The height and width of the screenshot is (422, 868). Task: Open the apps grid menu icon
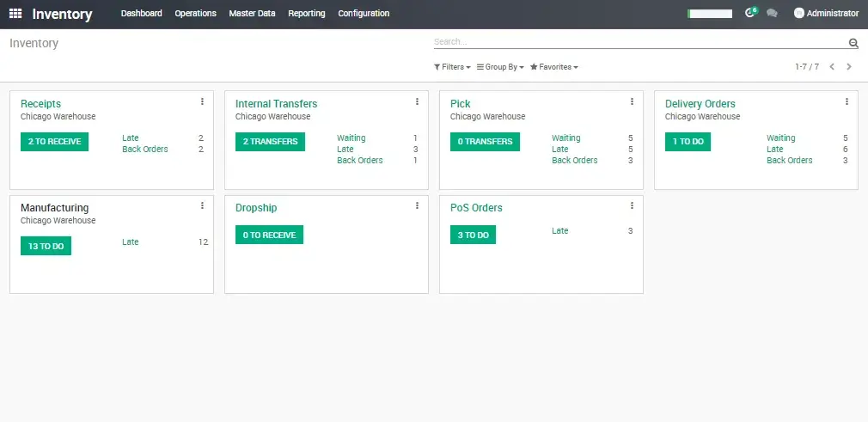(15, 14)
